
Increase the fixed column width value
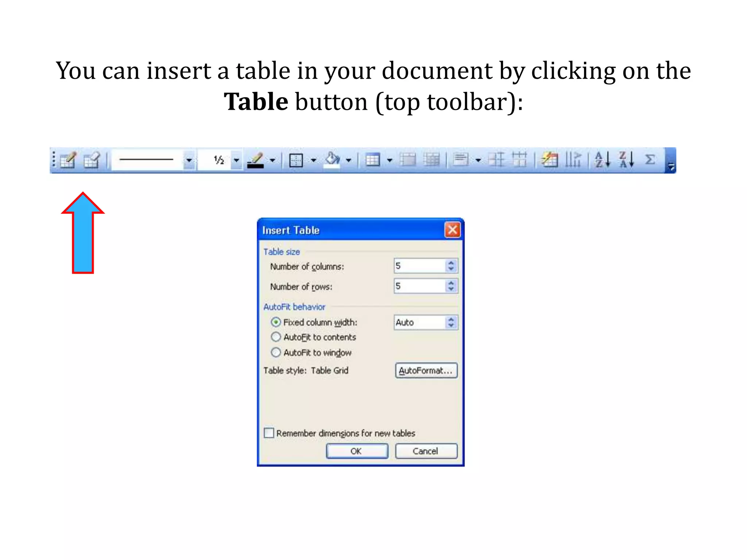click(451, 319)
